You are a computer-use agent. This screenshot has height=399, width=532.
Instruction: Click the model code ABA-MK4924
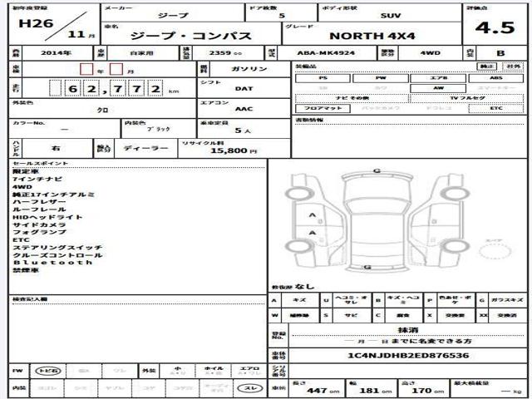pyautogui.click(x=326, y=53)
